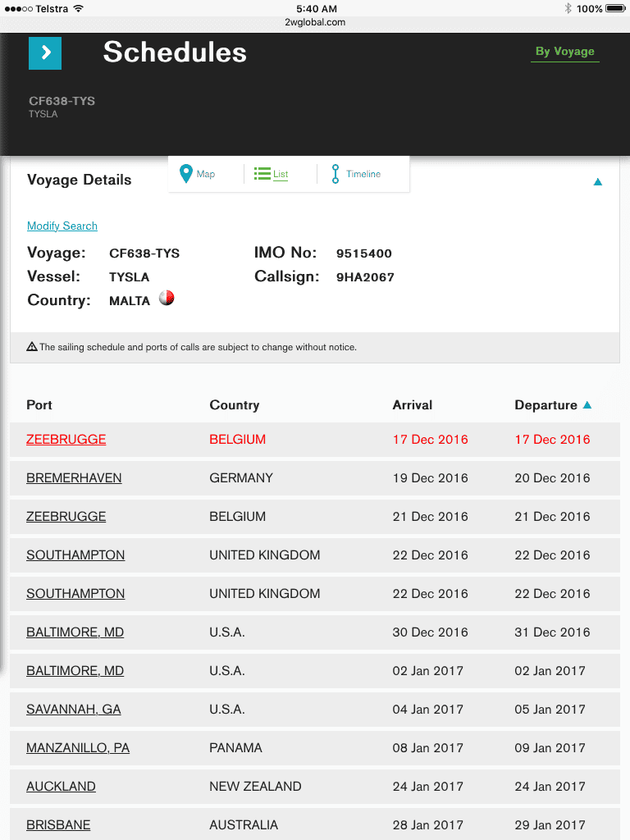This screenshot has width=630, height=840.
Task: Click the 2wglobal.com address bar
Action: [315, 22]
